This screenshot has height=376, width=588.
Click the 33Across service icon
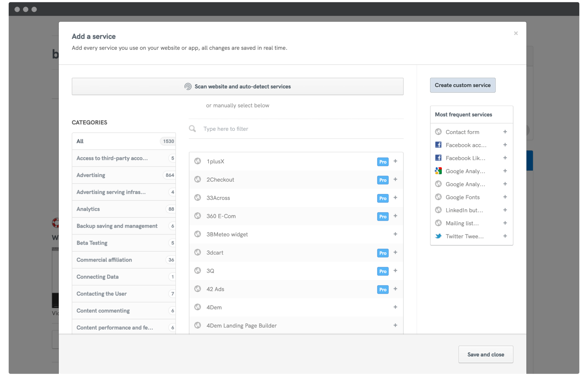pos(198,198)
